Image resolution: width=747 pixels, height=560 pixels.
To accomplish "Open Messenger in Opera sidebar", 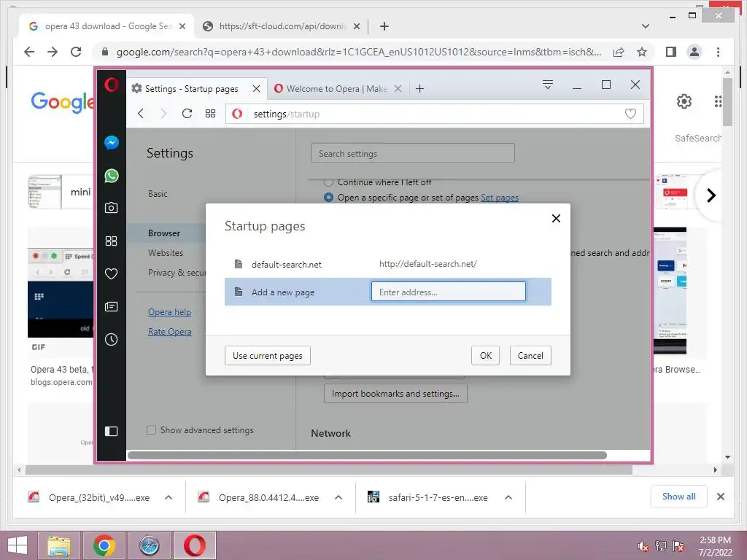I will (111, 142).
